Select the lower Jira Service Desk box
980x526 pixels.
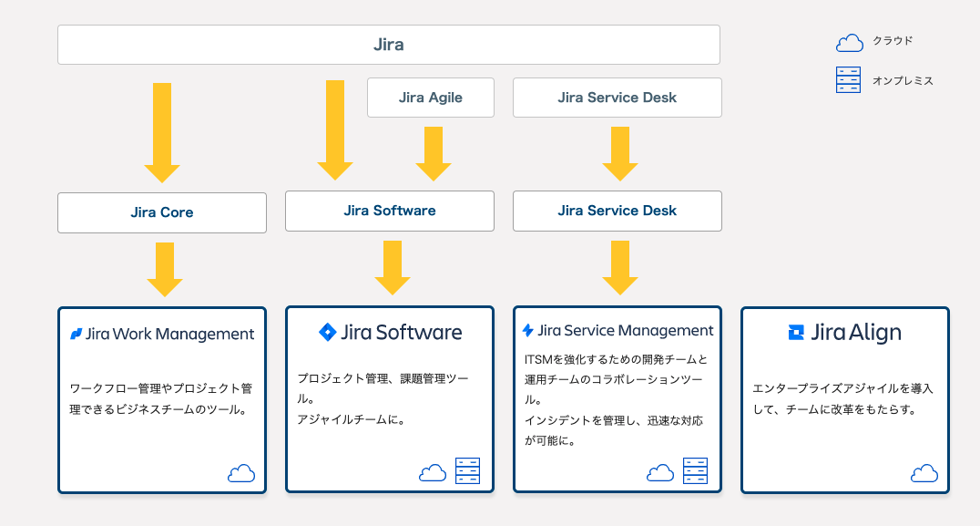[618, 211]
